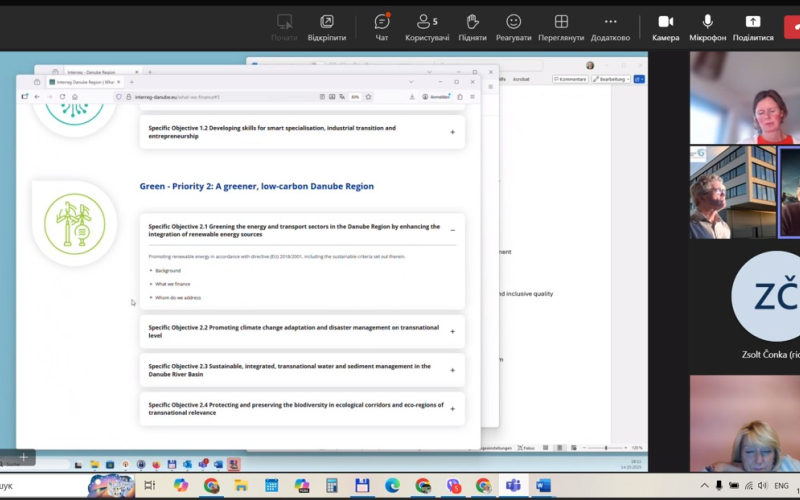This screenshot has height=500, width=800.
Task: Mute or unmute with Мікрофон
Action: click(x=708, y=22)
